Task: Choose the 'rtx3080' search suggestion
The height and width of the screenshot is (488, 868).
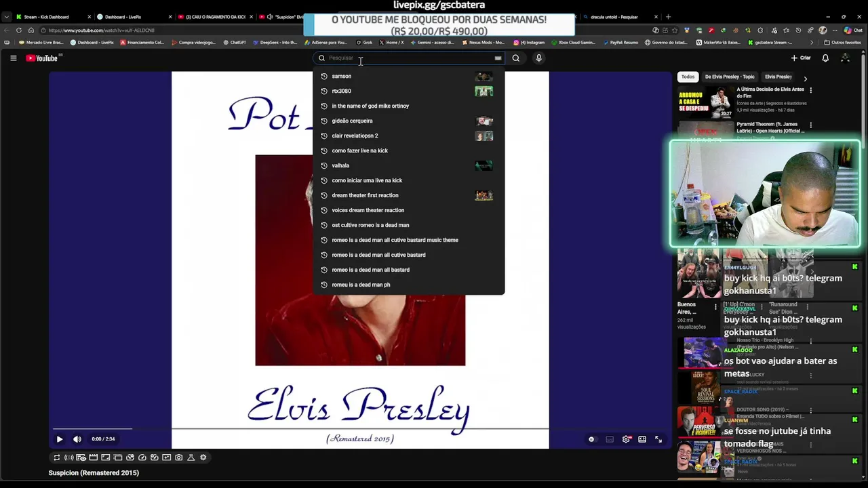Action: pyautogui.click(x=408, y=91)
